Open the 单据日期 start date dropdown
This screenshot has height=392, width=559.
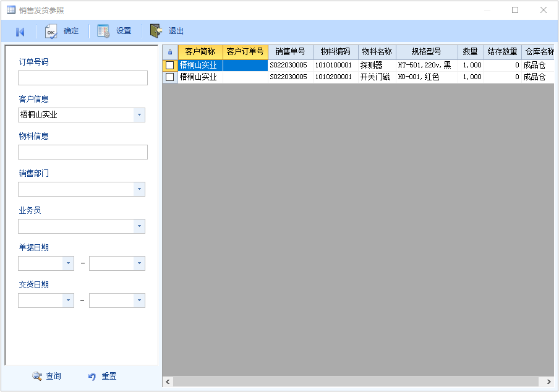pyautogui.click(x=68, y=263)
